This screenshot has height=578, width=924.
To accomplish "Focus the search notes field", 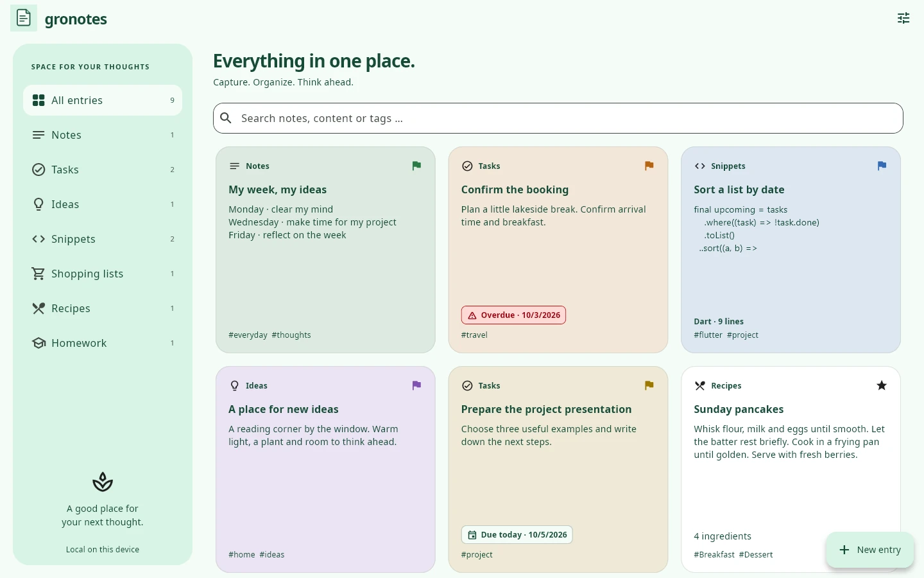I will tap(558, 118).
